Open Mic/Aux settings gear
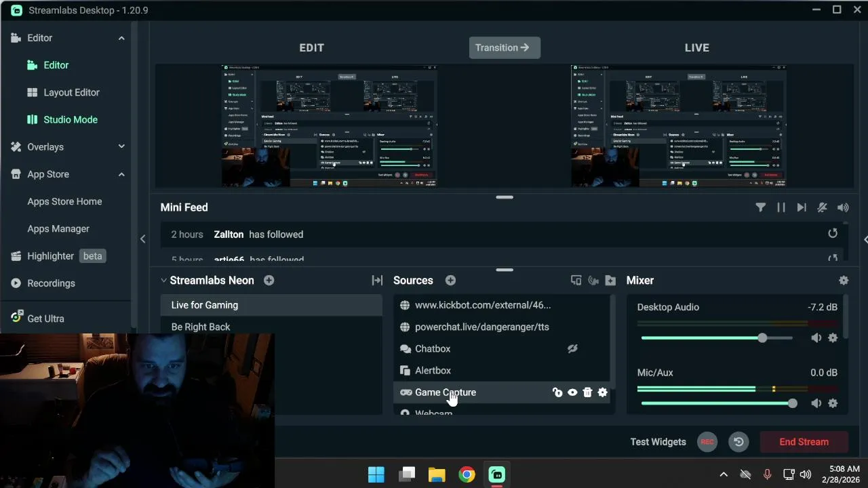This screenshot has width=868, height=488. [833, 403]
